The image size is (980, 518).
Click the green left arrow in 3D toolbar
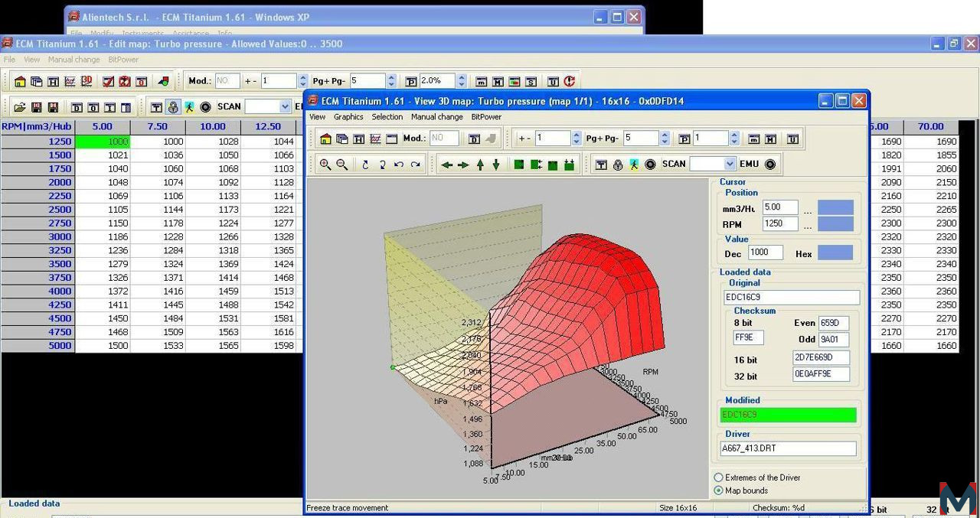[x=447, y=164]
